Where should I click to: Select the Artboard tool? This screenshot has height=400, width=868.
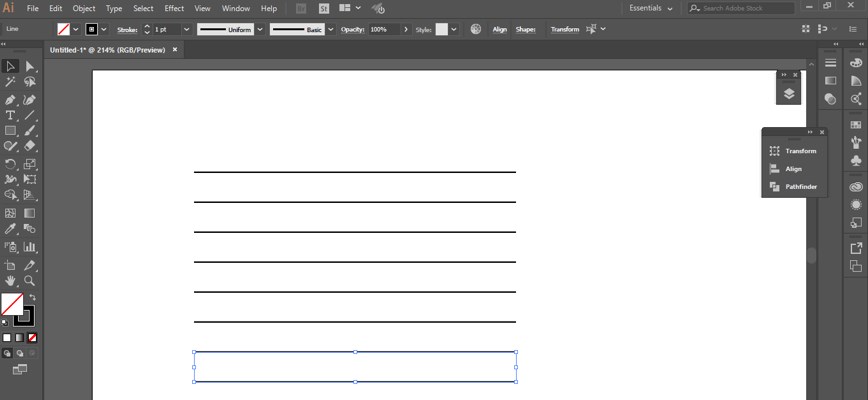click(11, 265)
